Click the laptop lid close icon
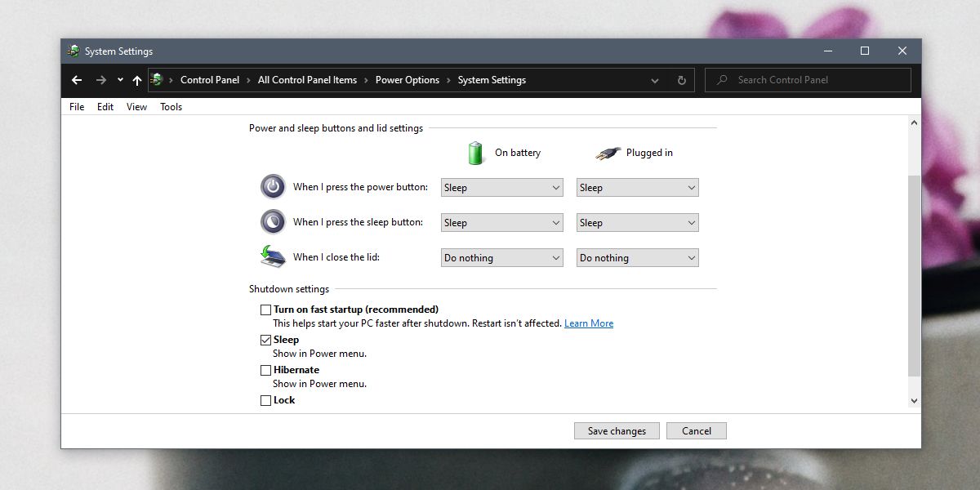This screenshot has width=980, height=490. click(273, 257)
